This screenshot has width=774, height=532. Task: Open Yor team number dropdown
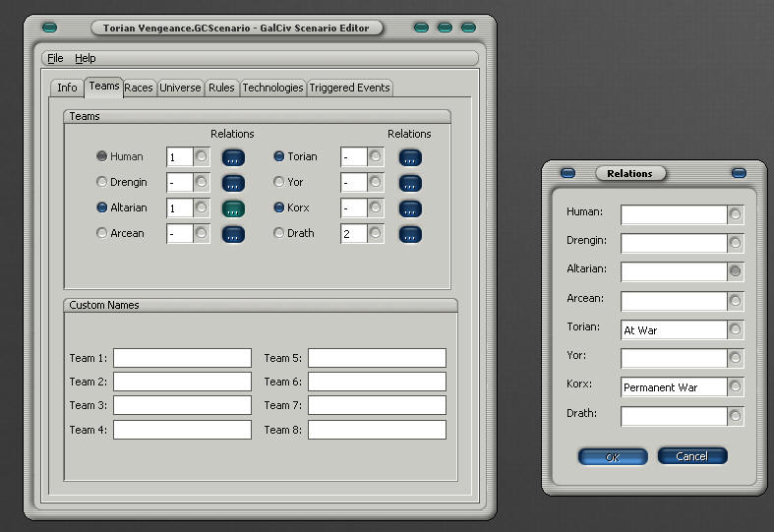pos(375,183)
